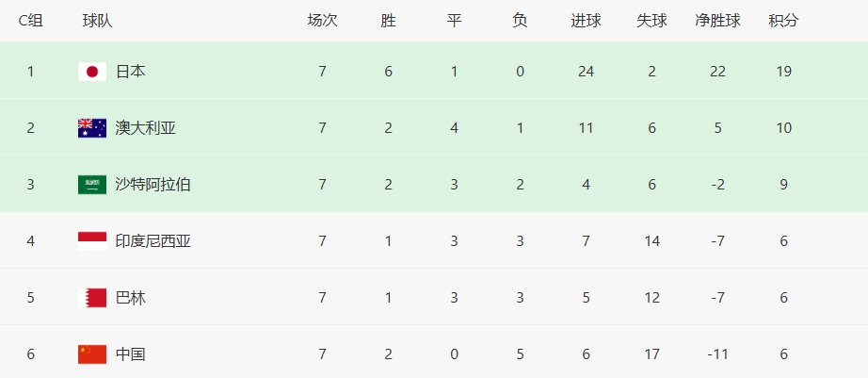Click the Saudi Arabia flag icon

coord(92,185)
